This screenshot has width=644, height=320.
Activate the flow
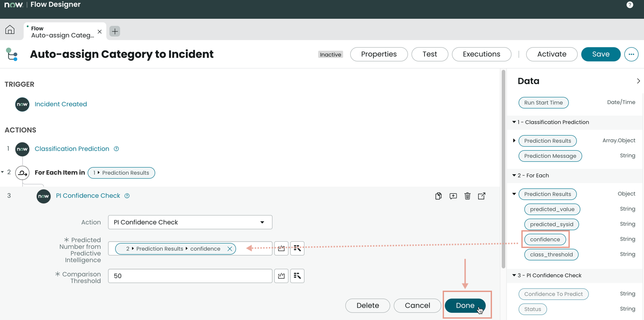point(552,54)
